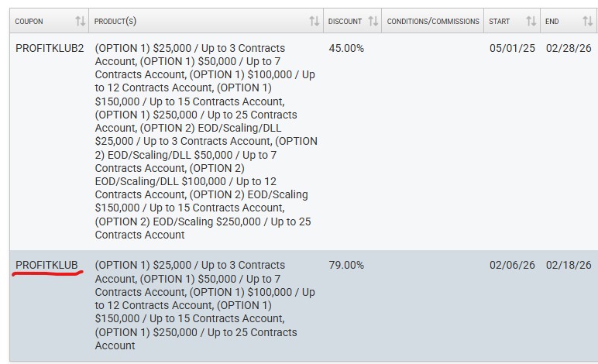Click the DISCOUNT header label text
Viewport: 598px width, 364px height.
(345, 22)
